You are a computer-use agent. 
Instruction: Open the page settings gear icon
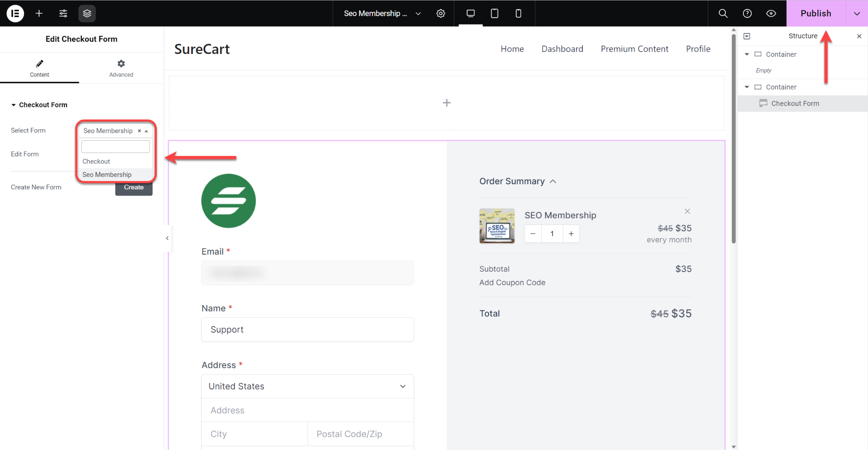(x=440, y=13)
